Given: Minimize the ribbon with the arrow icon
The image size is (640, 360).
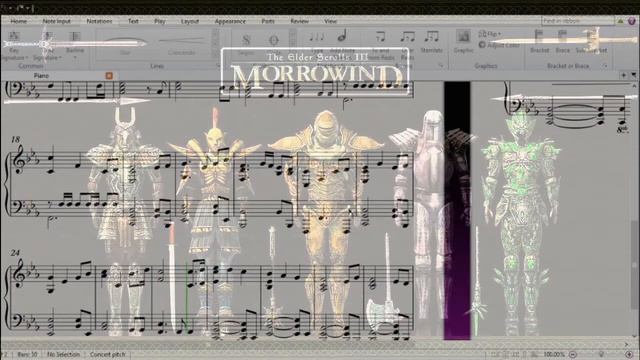Looking at the screenshot, I should 621,21.
